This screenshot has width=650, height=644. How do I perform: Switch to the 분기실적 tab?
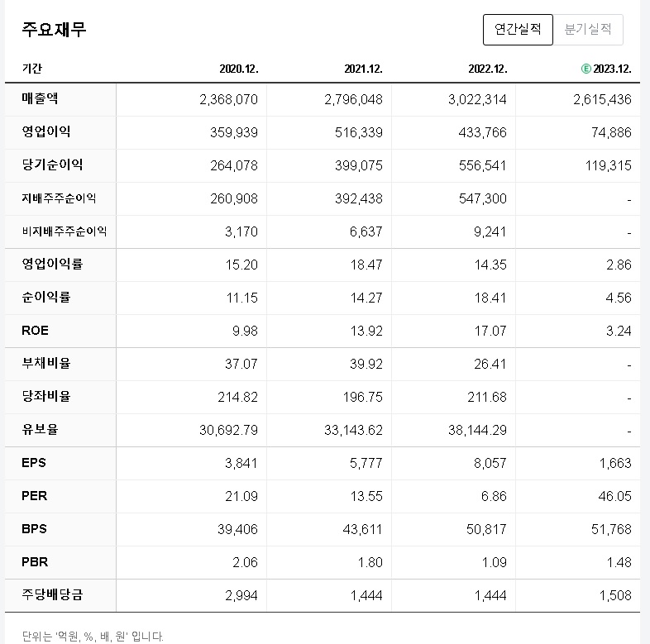pyautogui.click(x=588, y=30)
